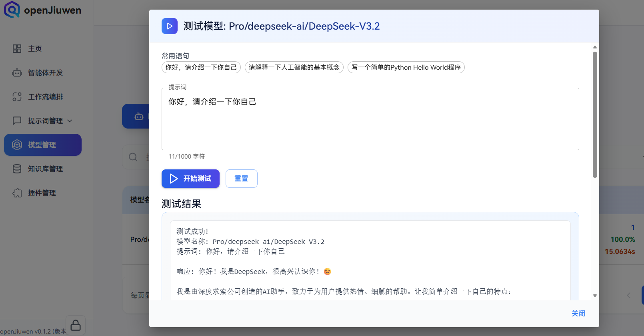The height and width of the screenshot is (336, 644).
Task: Choose preset 写一个简单的Python Hello World程序
Action: [x=406, y=67]
